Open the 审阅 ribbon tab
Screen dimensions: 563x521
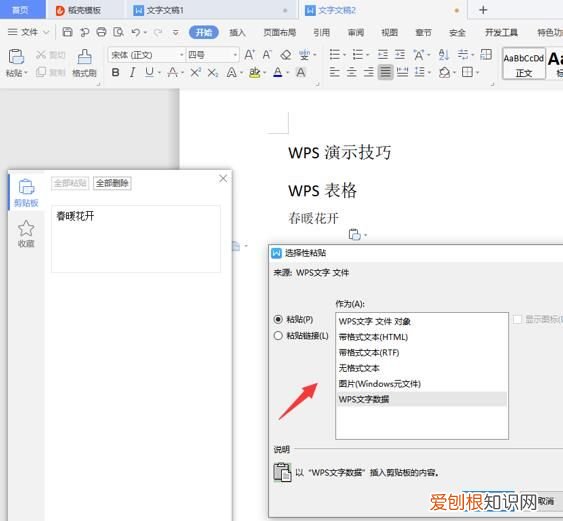point(355,33)
